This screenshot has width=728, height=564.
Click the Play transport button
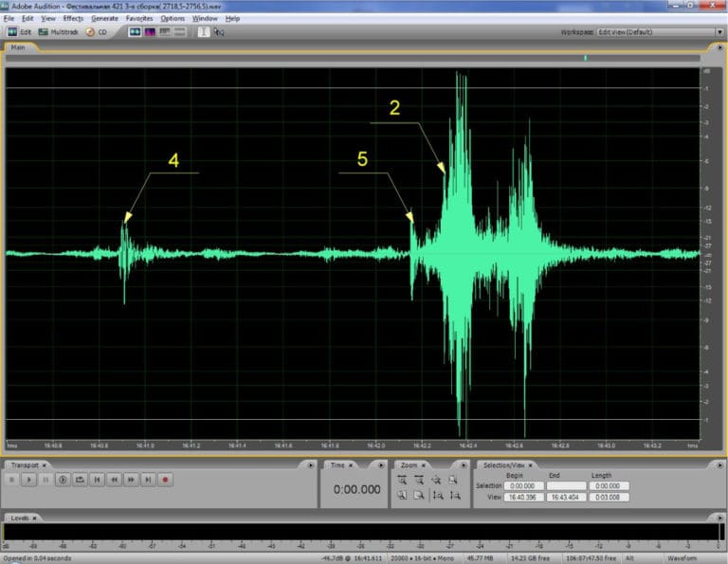28,480
